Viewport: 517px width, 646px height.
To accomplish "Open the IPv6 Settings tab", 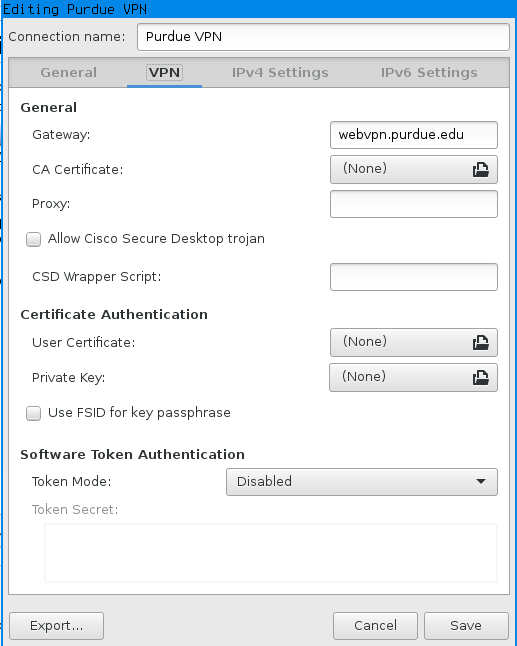I will point(429,73).
